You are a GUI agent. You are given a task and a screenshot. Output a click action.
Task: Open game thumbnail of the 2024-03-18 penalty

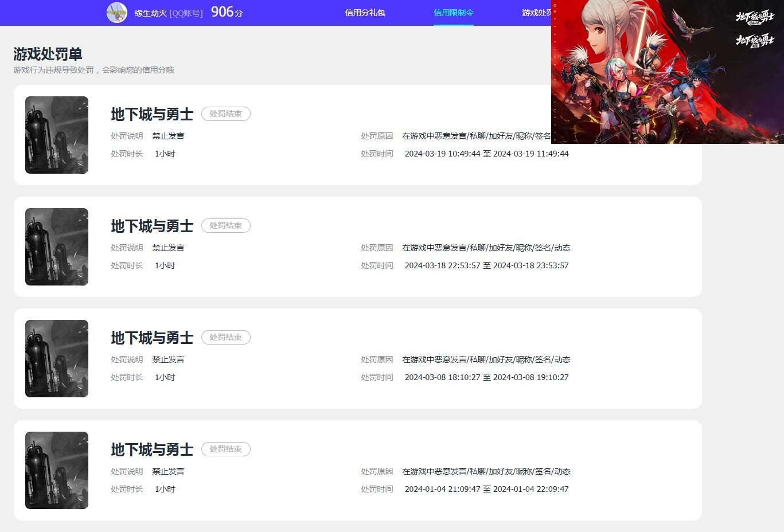[x=57, y=247]
